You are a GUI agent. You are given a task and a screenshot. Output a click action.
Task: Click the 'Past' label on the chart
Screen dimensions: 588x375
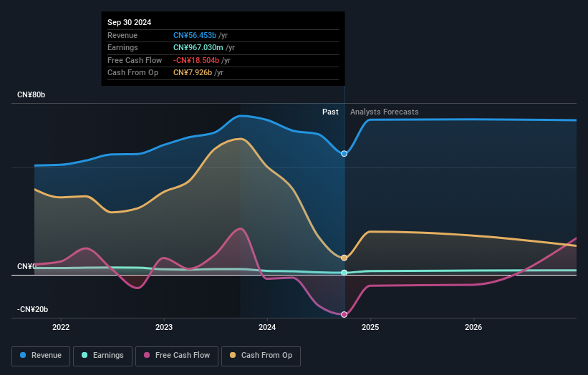click(x=330, y=112)
